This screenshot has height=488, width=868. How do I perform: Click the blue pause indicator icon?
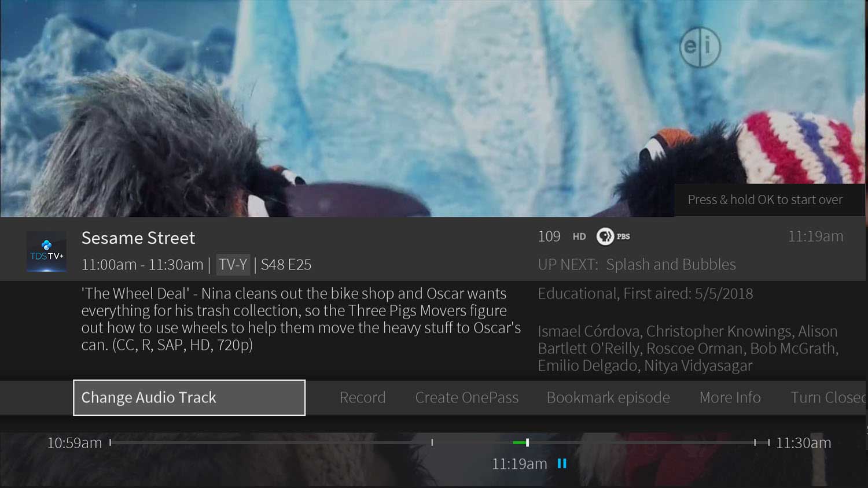562,464
